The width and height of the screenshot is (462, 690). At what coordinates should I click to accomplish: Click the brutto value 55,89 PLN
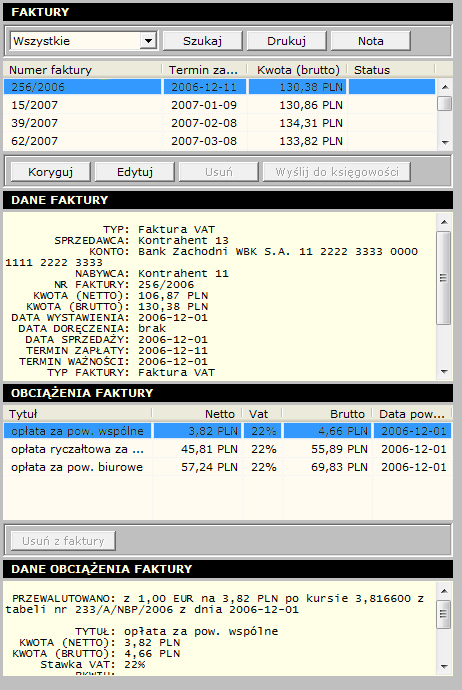tap(339, 449)
